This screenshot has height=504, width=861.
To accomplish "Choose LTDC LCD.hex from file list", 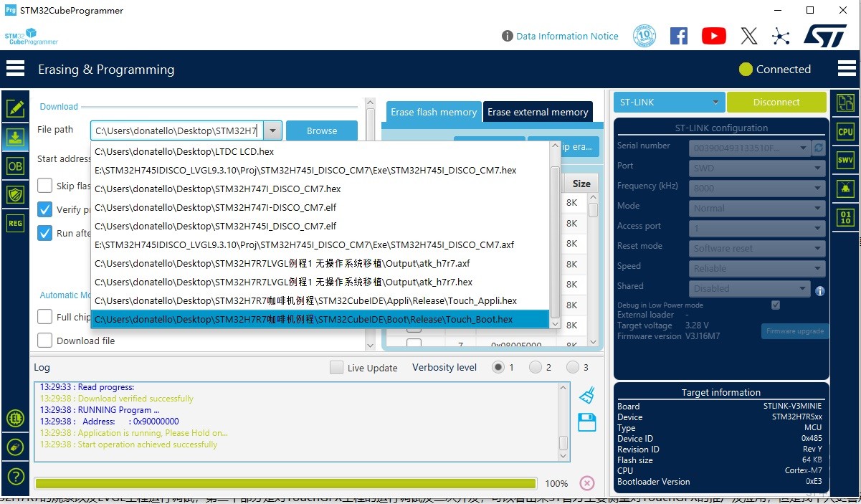I will (320, 151).
